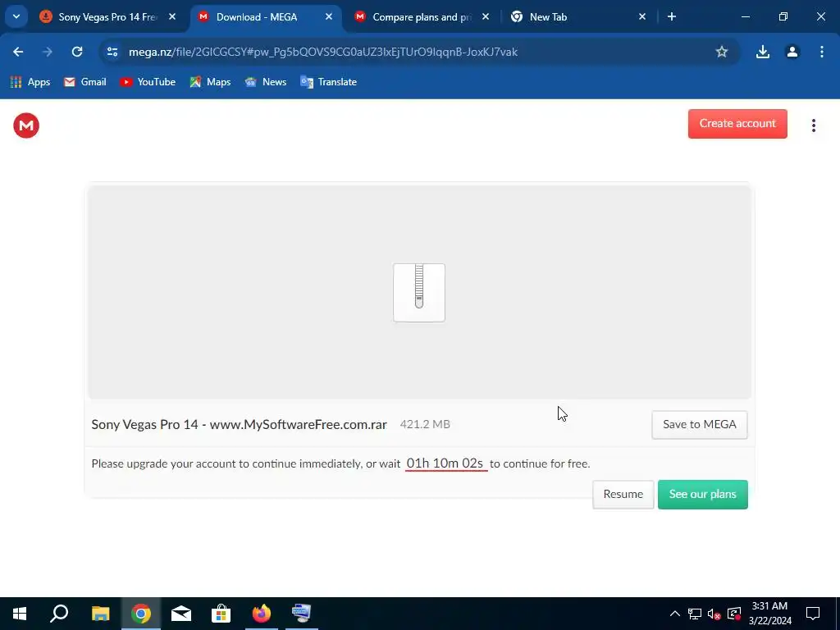Click the 421.2 MB file size text
This screenshot has width=840, height=630.
point(425,424)
